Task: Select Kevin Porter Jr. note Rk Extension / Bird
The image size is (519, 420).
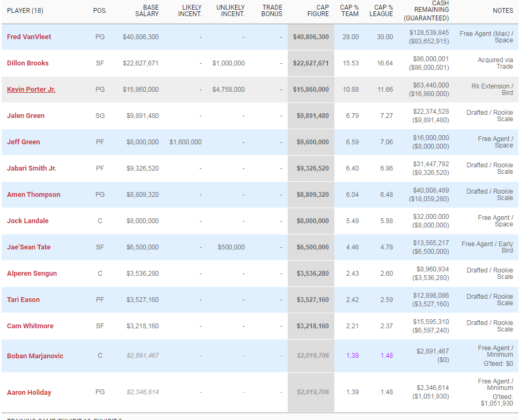Action: click(492, 89)
